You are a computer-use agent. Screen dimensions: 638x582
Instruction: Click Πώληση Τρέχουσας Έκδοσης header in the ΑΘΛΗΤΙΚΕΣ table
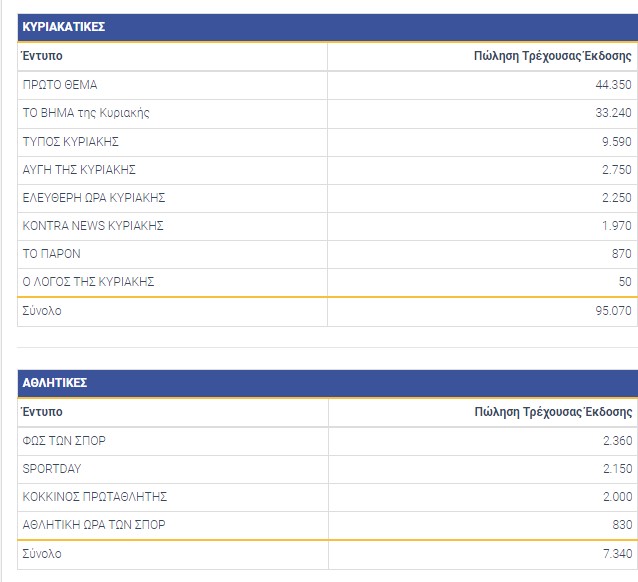tap(552, 411)
